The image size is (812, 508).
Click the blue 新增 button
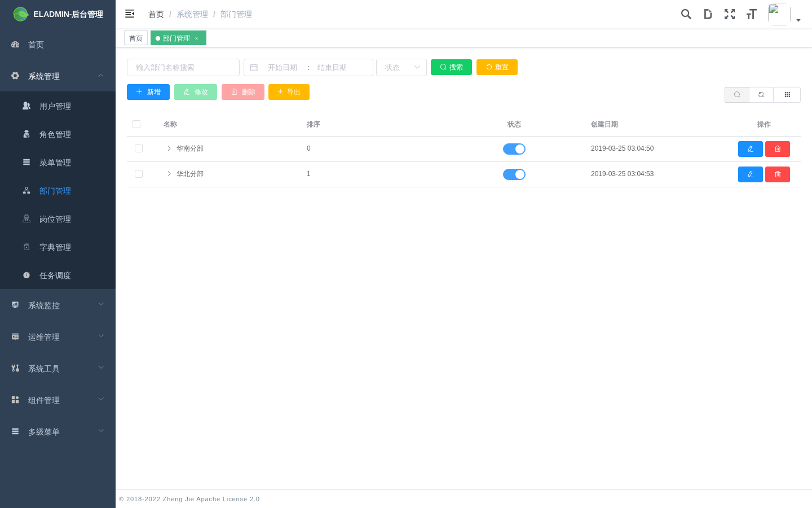point(148,92)
